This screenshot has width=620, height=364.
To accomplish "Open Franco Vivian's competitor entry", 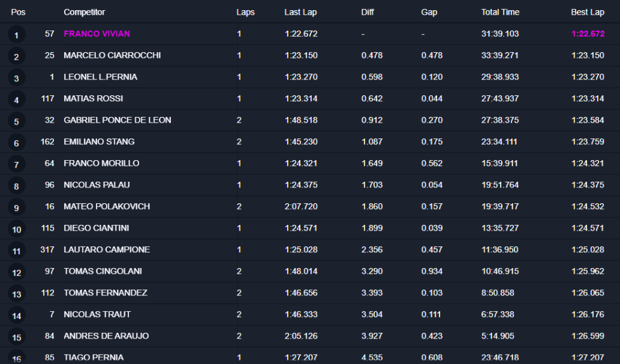I will click(x=97, y=34).
